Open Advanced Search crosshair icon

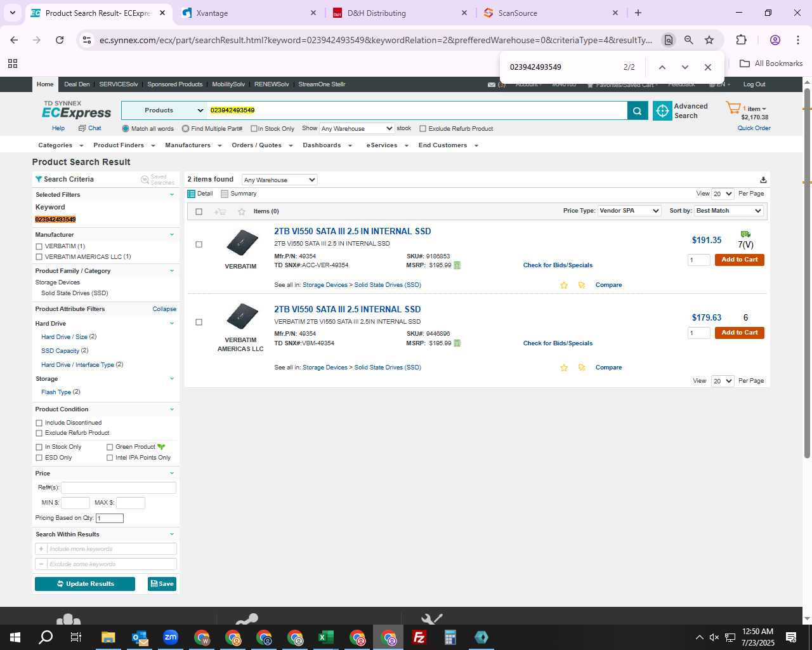(x=662, y=110)
